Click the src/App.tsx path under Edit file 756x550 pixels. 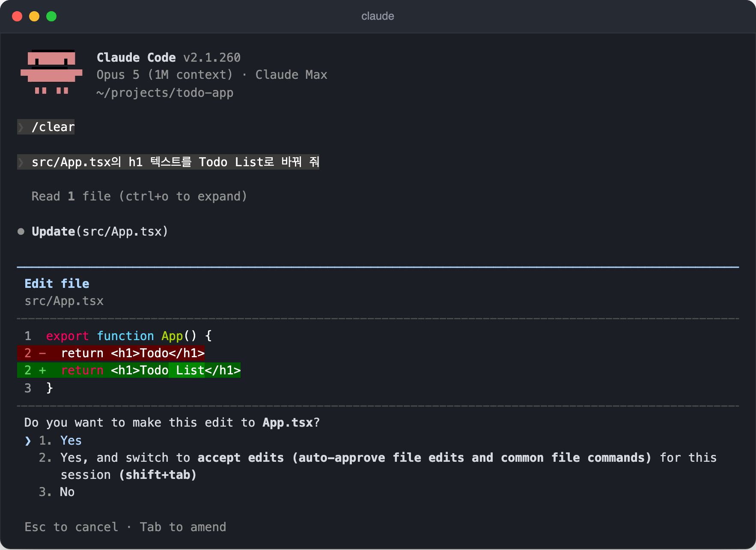(x=64, y=301)
